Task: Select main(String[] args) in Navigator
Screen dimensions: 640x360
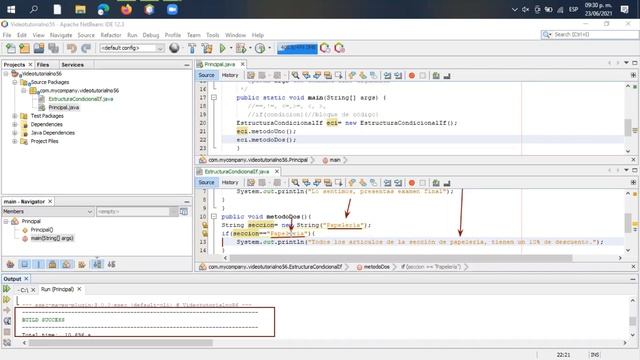Action: point(52,238)
